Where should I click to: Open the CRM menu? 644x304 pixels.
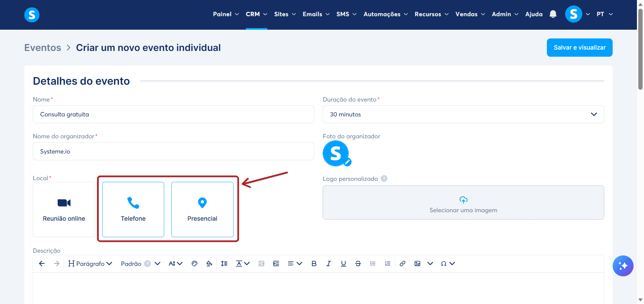(256, 14)
